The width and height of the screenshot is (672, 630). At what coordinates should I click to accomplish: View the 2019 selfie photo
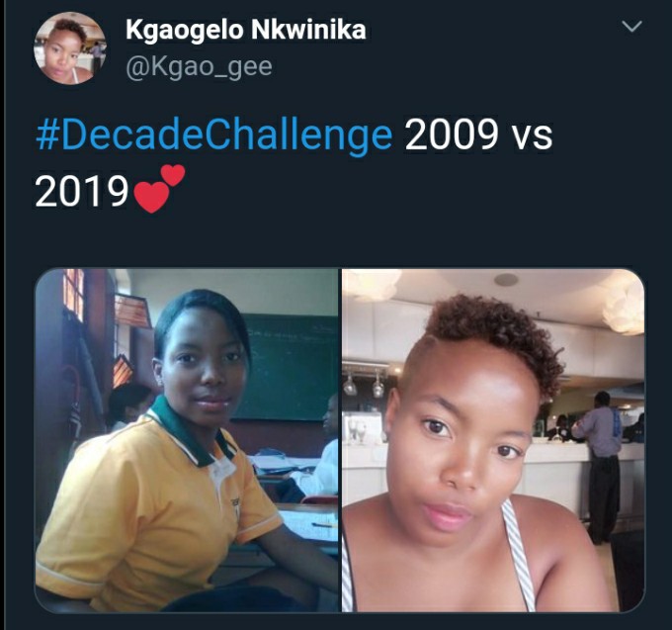click(x=493, y=440)
